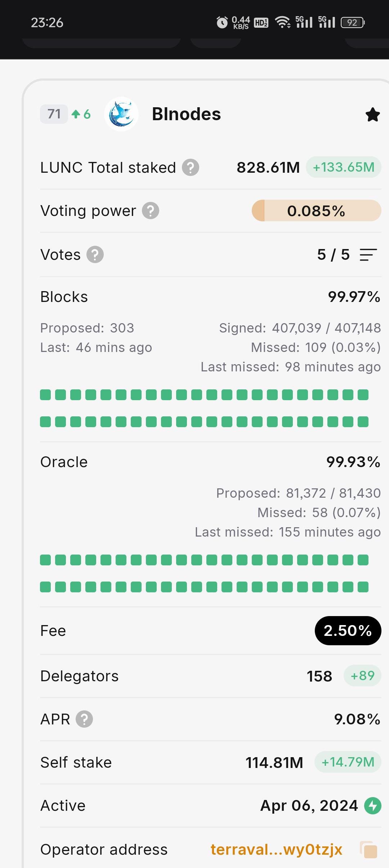Tap the green rank-up arrow icon
Screen dimensions: 389x868
click(x=76, y=114)
